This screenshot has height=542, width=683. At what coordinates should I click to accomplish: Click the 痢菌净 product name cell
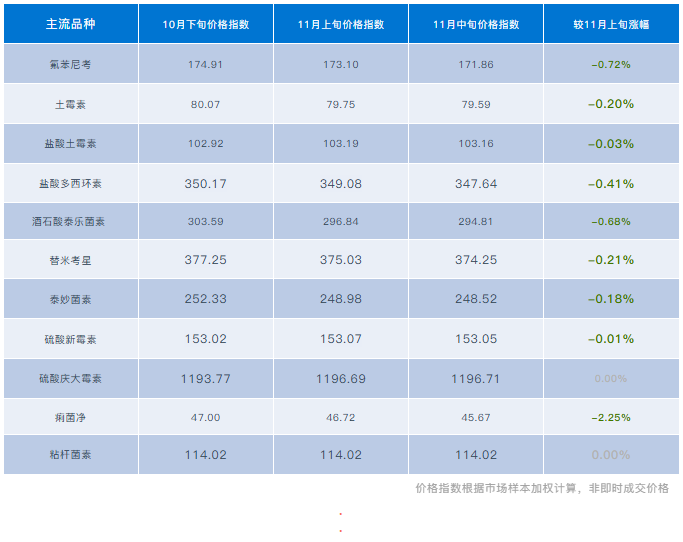tap(69, 417)
